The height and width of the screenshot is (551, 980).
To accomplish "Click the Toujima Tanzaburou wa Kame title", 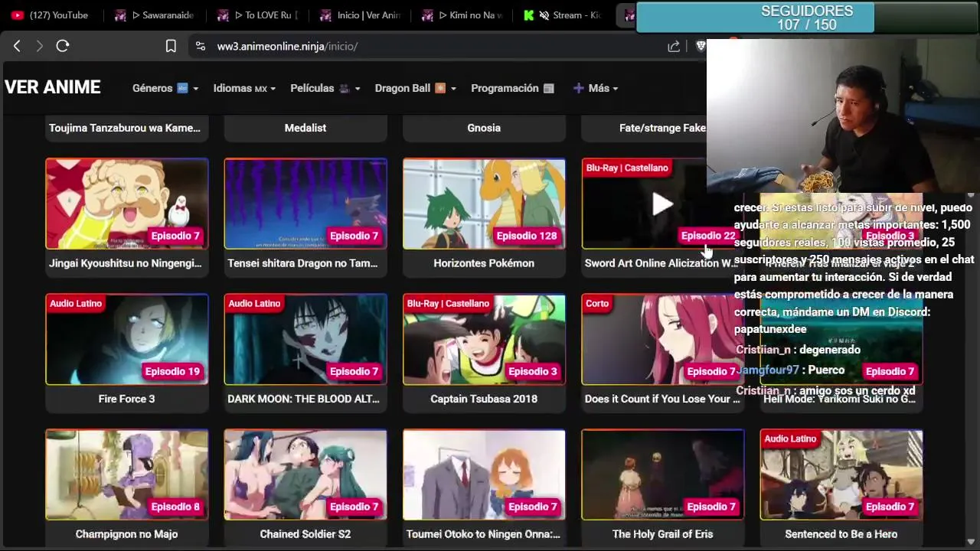I will point(125,128).
